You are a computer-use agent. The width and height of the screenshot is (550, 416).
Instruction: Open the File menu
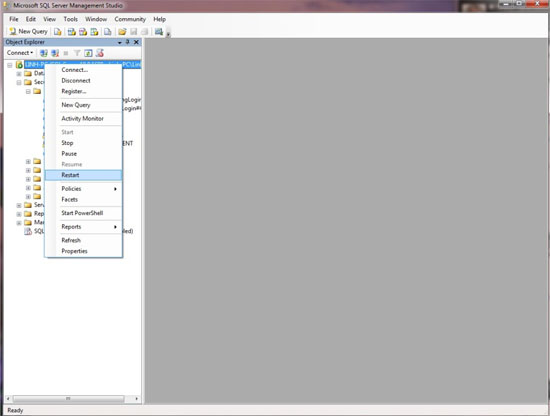[14, 19]
